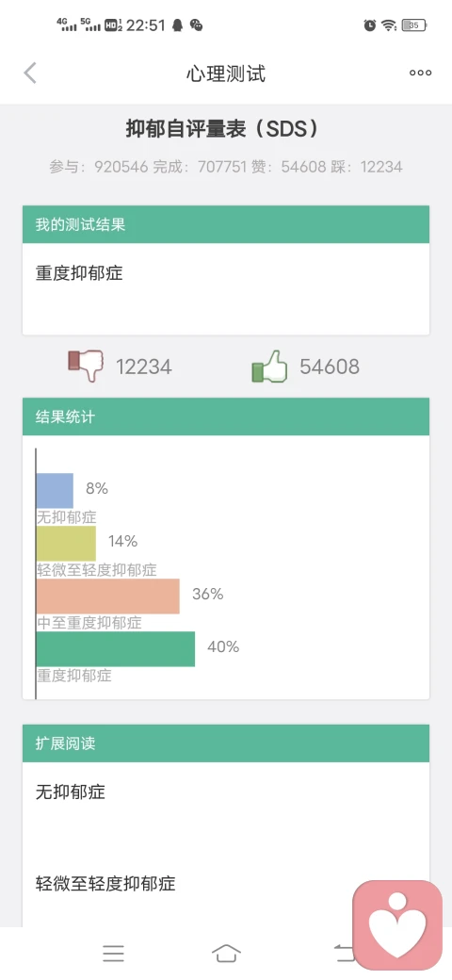Tap the back arrow icon
The width and height of the screenshot is (452, 980).
30,73
